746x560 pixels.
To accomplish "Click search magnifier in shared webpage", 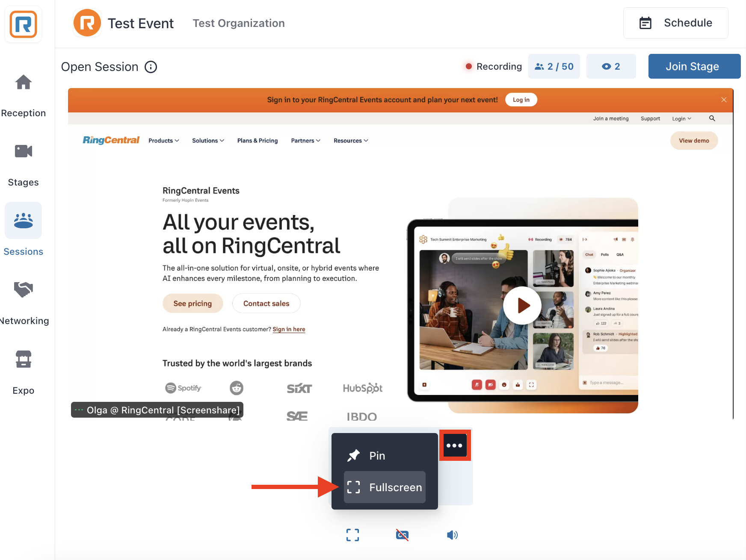I will point(712,118).
